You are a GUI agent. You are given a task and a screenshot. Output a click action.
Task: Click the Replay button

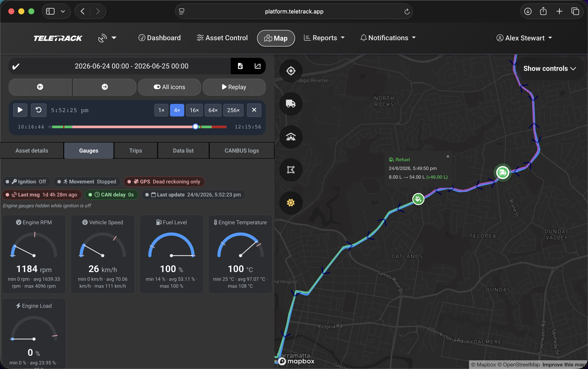click(x=234, y=87)
